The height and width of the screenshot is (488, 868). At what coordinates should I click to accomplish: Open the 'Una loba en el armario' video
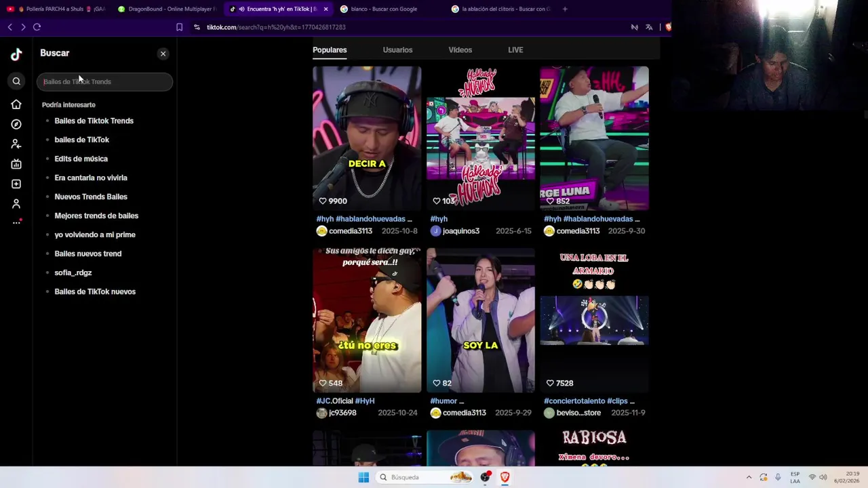(594, 320)
